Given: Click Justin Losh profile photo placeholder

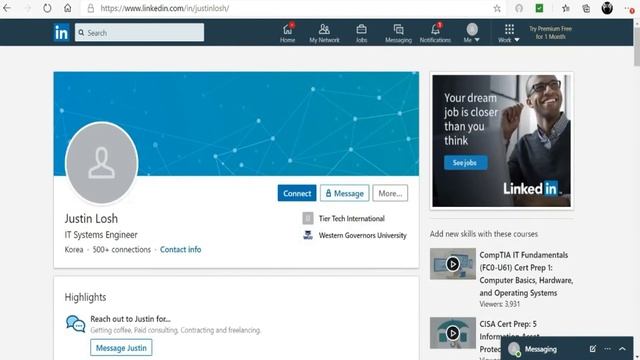Looking at the screenshot, I should pos(102,163).
